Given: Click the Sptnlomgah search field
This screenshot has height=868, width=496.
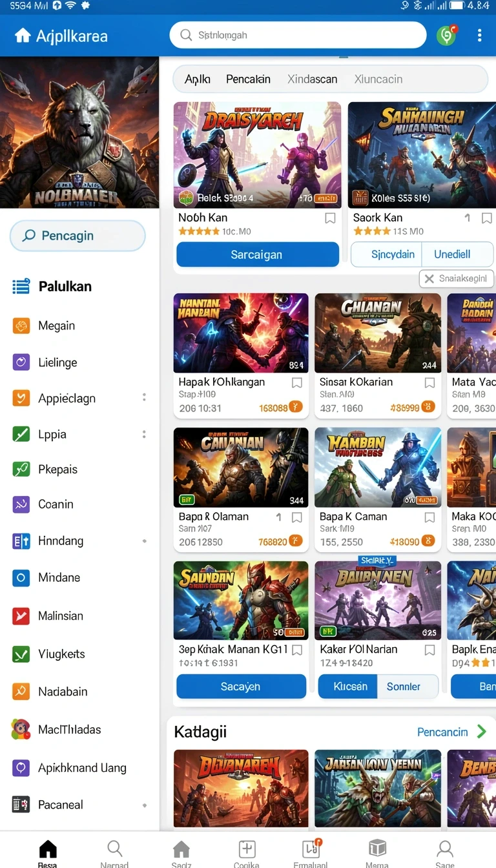Looking at the screenshot, I should pos(298,35).
